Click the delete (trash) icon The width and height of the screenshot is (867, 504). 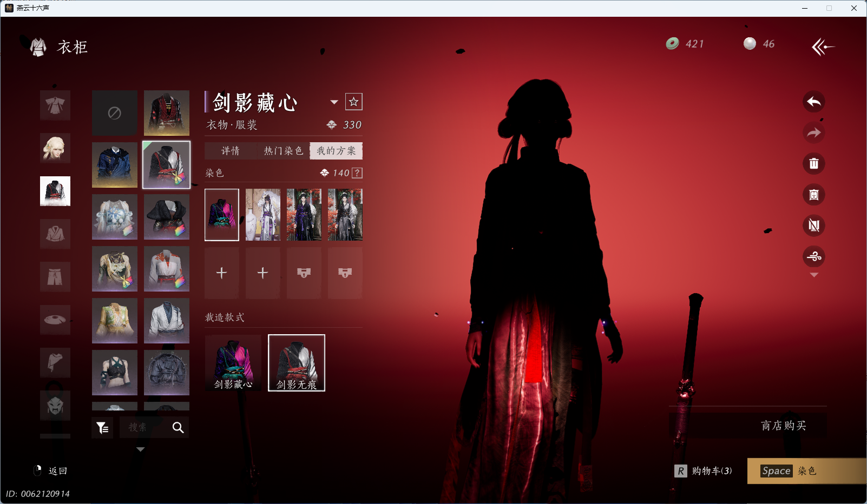pyautogui.click(x=814, y=163)
